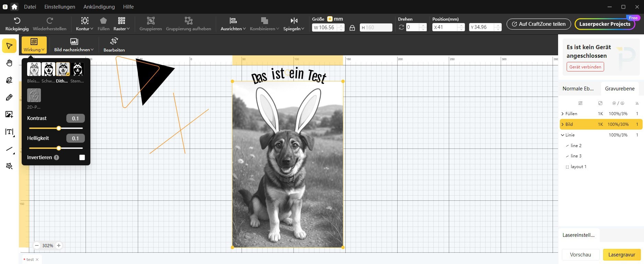Select the hand pan tool
Image resolution: width=644 pixels, height=264 pixels.
(x=9, y=63)
